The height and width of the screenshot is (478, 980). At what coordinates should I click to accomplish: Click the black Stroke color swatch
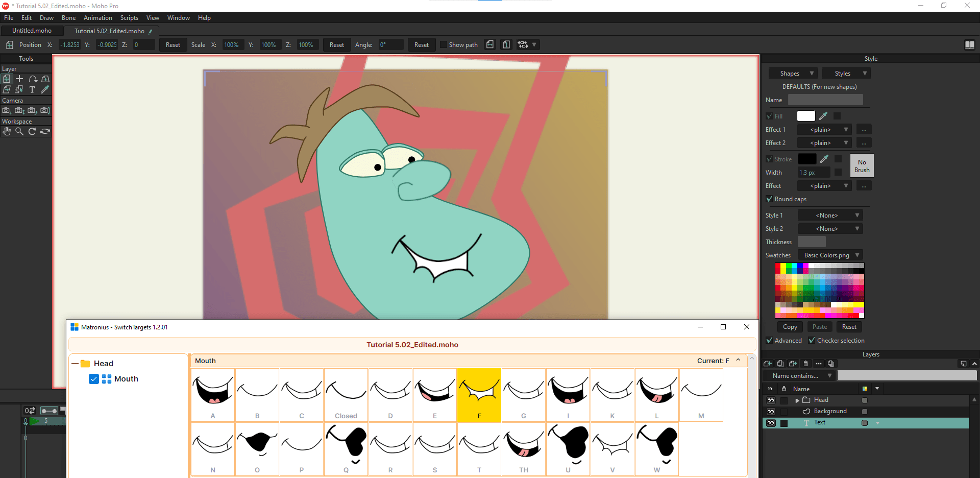point(807,159)
